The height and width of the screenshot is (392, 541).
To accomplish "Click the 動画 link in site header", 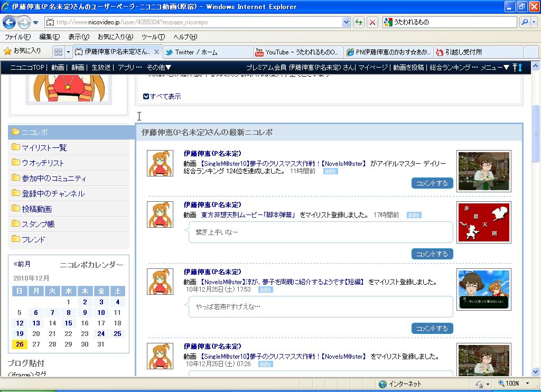I will [x=58, y=68].
